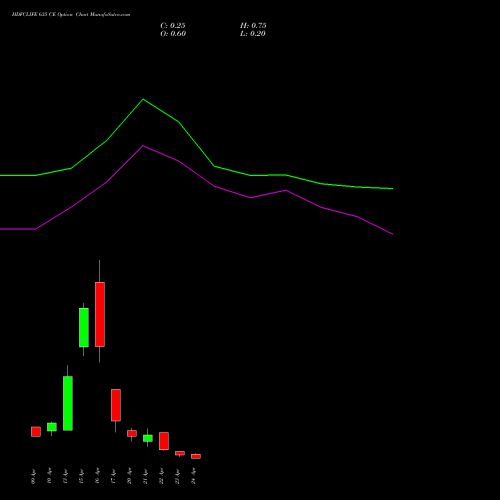The width and height of the screenshot is (500, 500).
Task: Click the small green candlestick for 21 Apr
Action: (x=148, y=438)
